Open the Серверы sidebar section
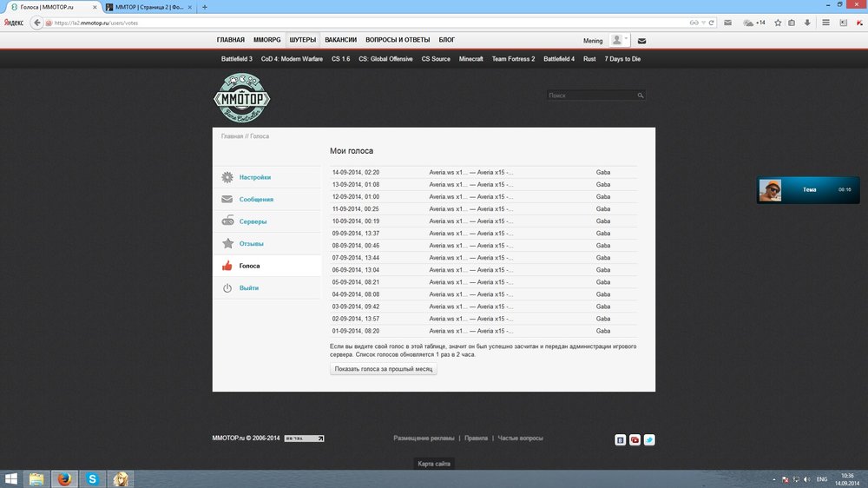Image resolution: width=868 pixels, height=488 pixels. (x=253, y=221)
